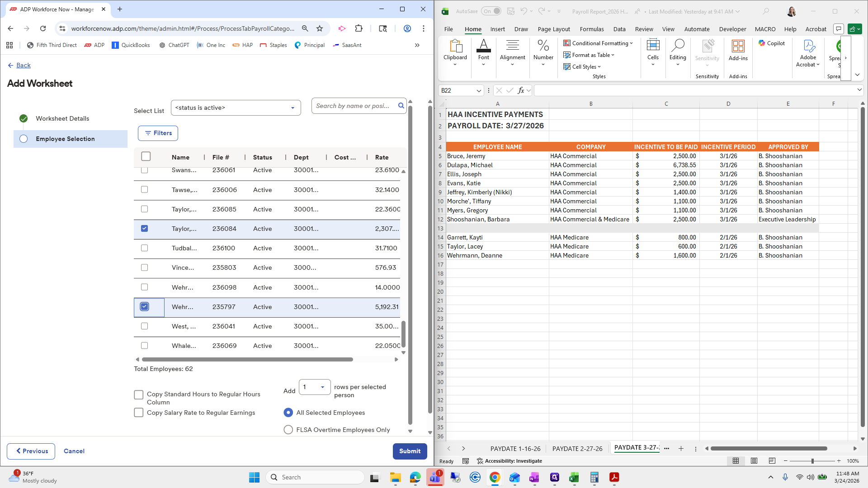Viewport: 868px width, 488px height.
Task: Select FLSA Overtime Employees Only option
Action: (288, 430)
